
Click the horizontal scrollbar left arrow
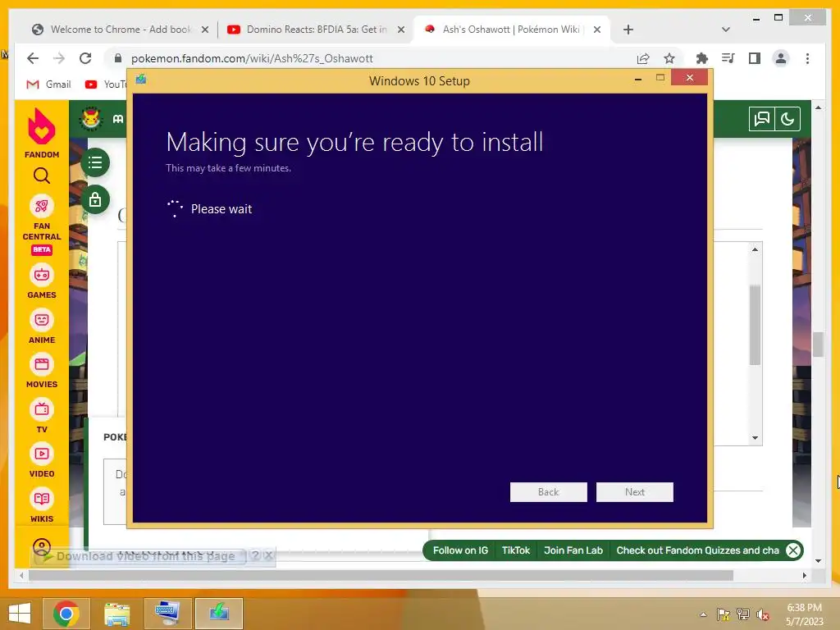coord(21,575)
